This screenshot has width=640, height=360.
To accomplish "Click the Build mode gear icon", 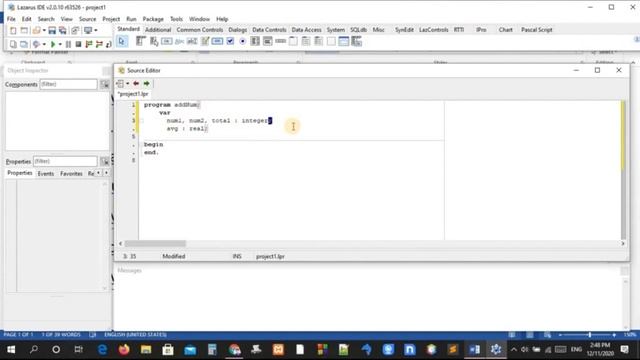I will (x=36, y=44).
